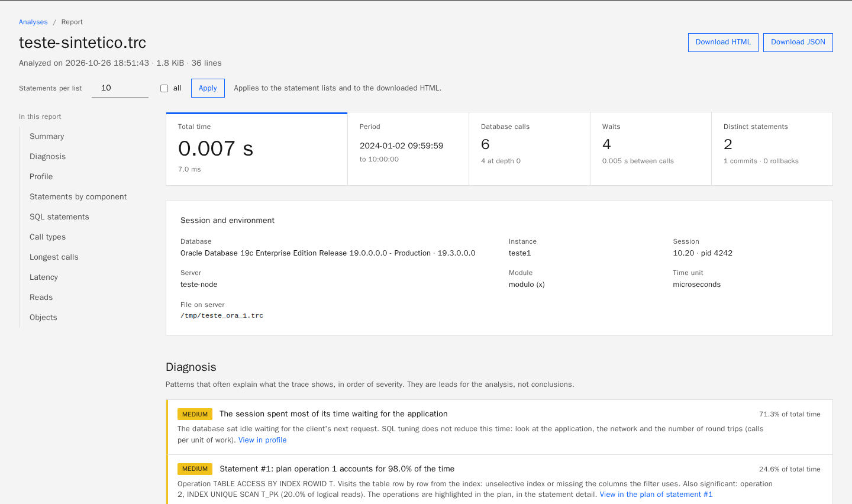Screen dimensions: 852x504
Task: Go to Latency section
Action: click(44, 277)
